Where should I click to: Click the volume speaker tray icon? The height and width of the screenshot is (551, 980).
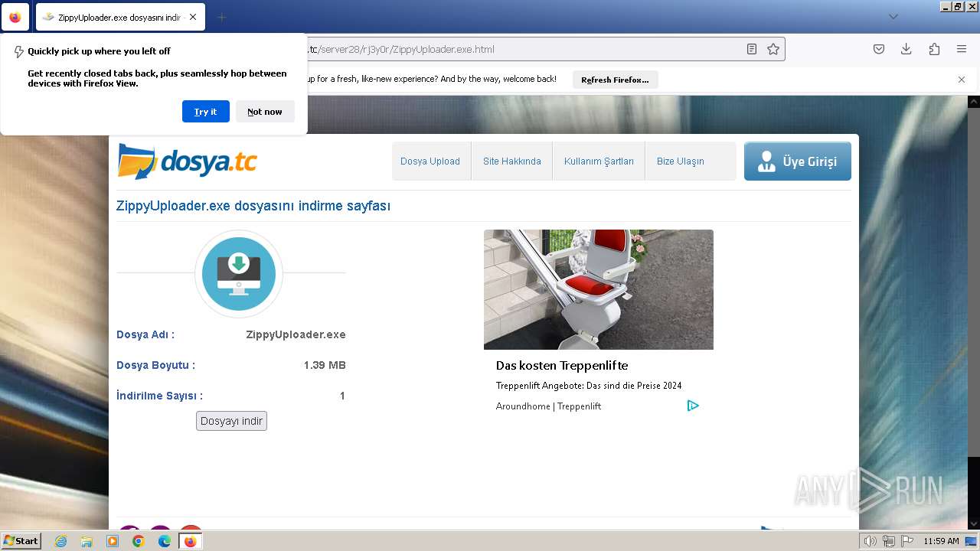click(870, 541)
